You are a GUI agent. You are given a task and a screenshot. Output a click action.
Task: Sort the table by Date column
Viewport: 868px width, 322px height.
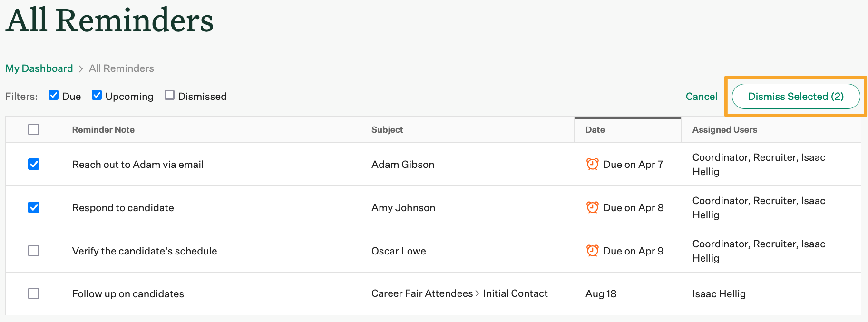pyautogui.click(x=595, y=130)
